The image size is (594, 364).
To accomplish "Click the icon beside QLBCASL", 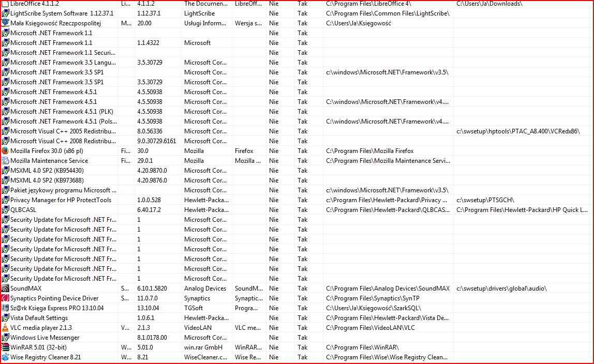I will tap(5, 209).
